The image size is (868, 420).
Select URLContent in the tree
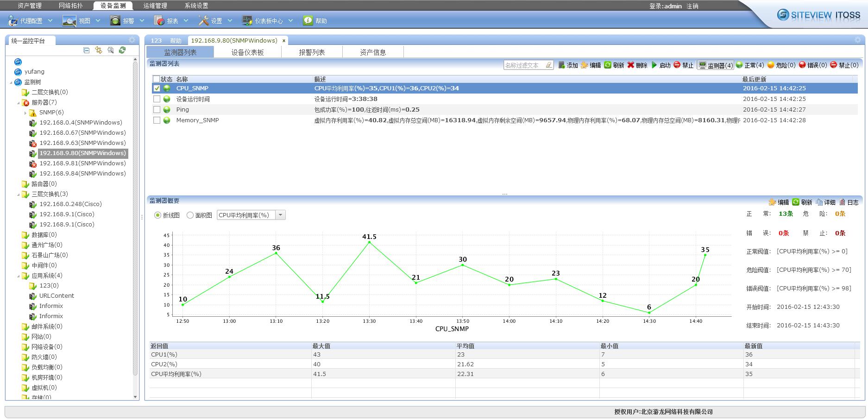point(57,296)
